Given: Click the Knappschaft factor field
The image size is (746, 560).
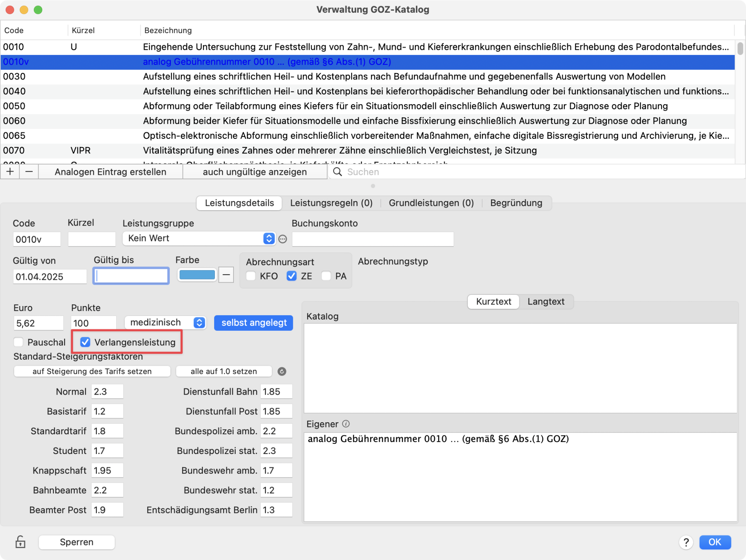Looking at the screenshot, I should point(107,470).
